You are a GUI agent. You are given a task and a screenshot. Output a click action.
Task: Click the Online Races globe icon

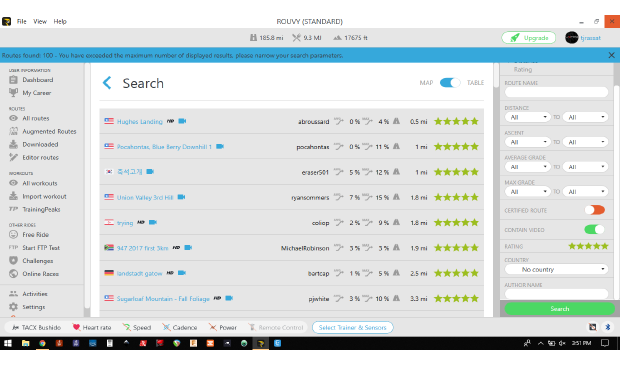(x=13, y=274)
